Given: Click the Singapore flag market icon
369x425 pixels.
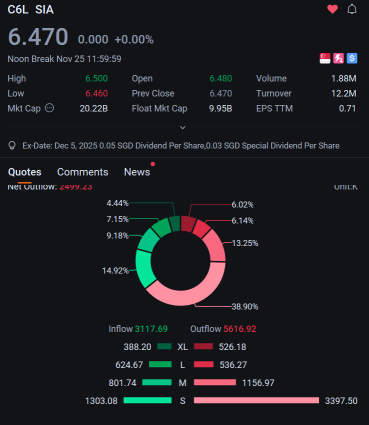Looking at the screenshot, I should tap(325, 58).
